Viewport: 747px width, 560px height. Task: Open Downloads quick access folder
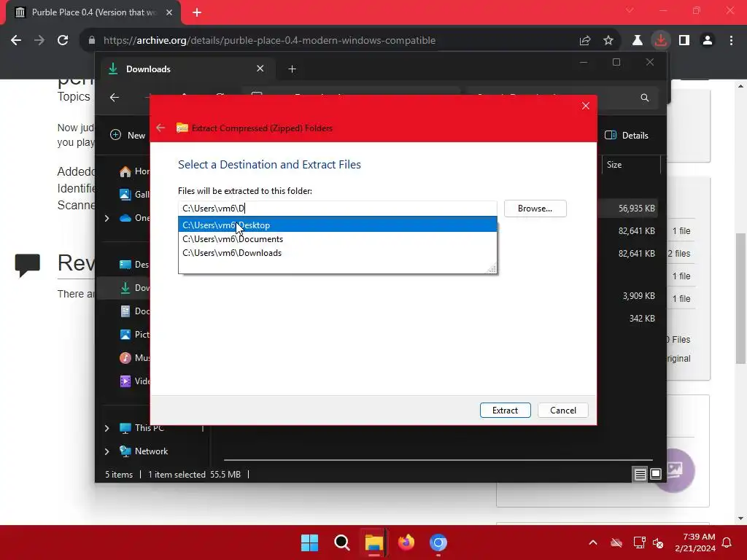point(134,287)
